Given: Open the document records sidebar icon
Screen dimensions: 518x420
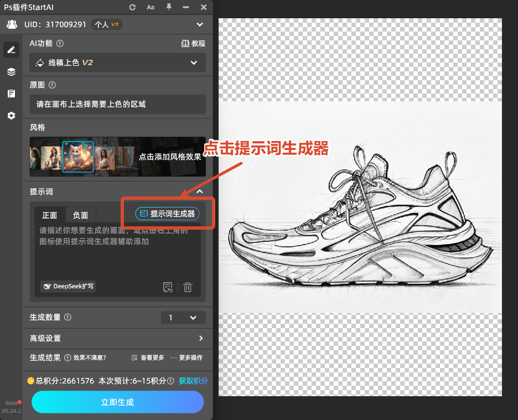Looking at the screenshot, I should [11, 94].
